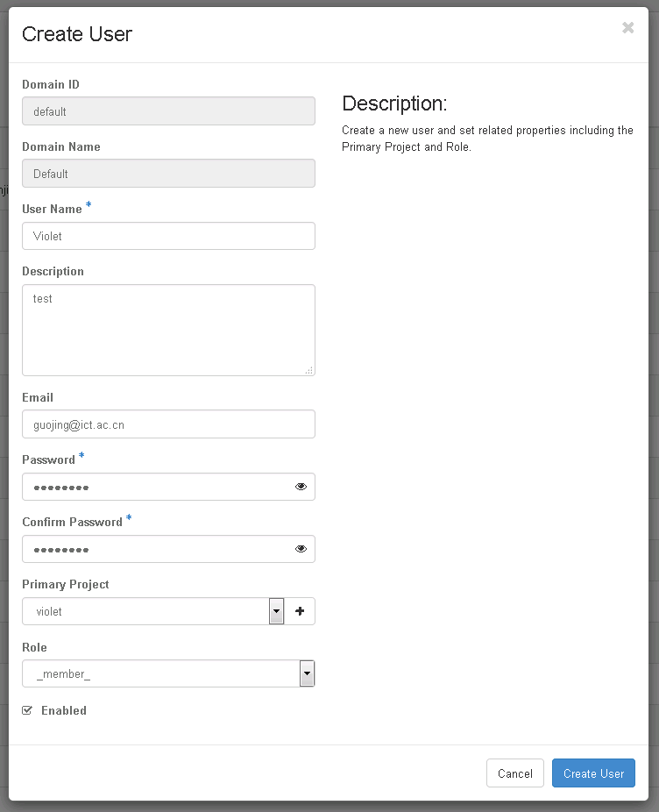
Task: Uncheck the Enabled checkbox
Action: [27, 710]
